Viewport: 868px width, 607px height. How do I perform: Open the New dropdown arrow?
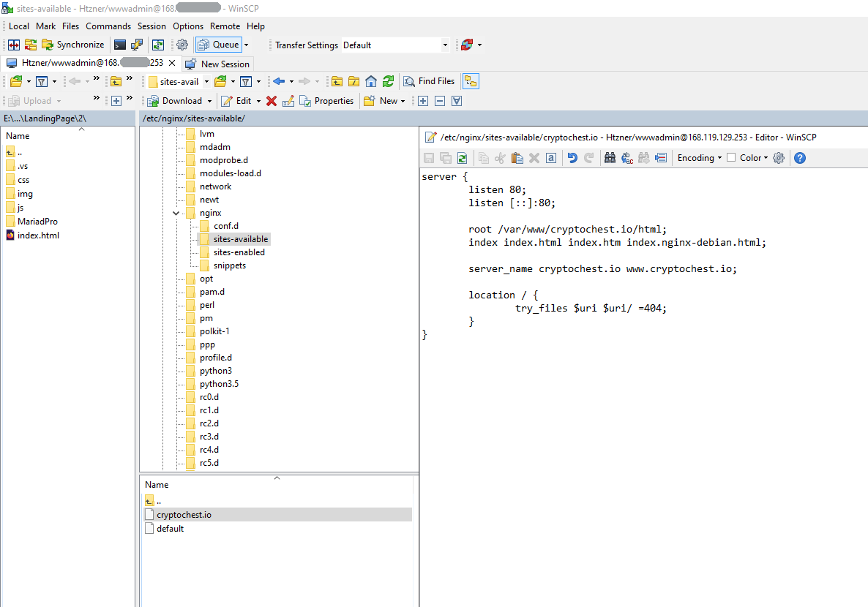point(403,101)
